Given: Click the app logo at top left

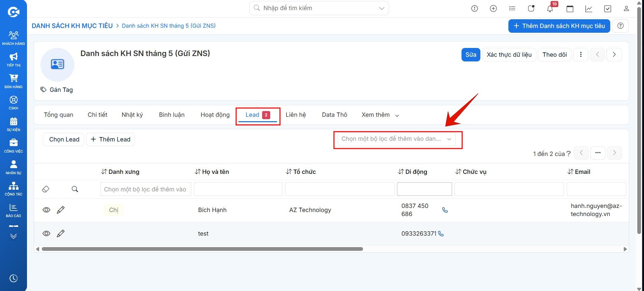Looking at the screenshot, I should tap(13, 12).
